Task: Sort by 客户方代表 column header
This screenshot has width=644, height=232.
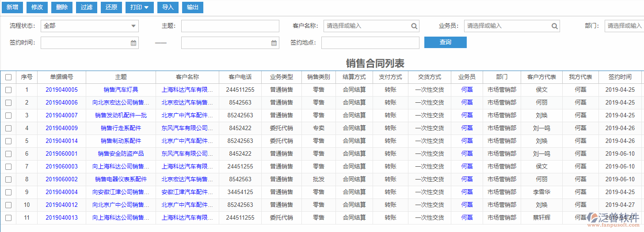Action: coord(541,77)
